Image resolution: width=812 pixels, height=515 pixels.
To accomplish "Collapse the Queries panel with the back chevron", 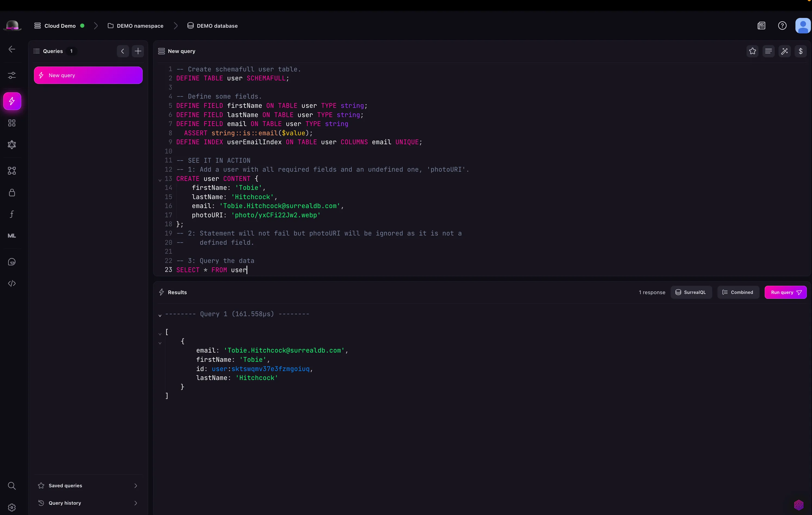I will 122,51.
